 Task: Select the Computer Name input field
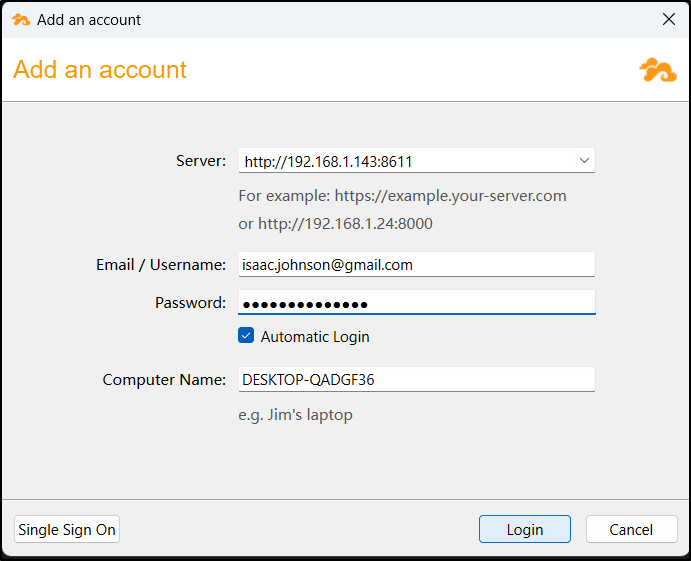coord(416,380)
